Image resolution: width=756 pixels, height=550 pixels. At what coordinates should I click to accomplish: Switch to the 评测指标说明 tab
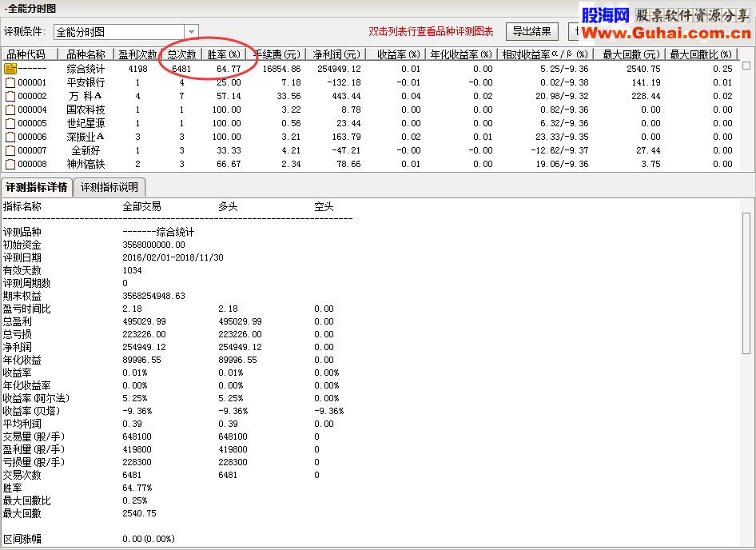[x=109, y=187]
